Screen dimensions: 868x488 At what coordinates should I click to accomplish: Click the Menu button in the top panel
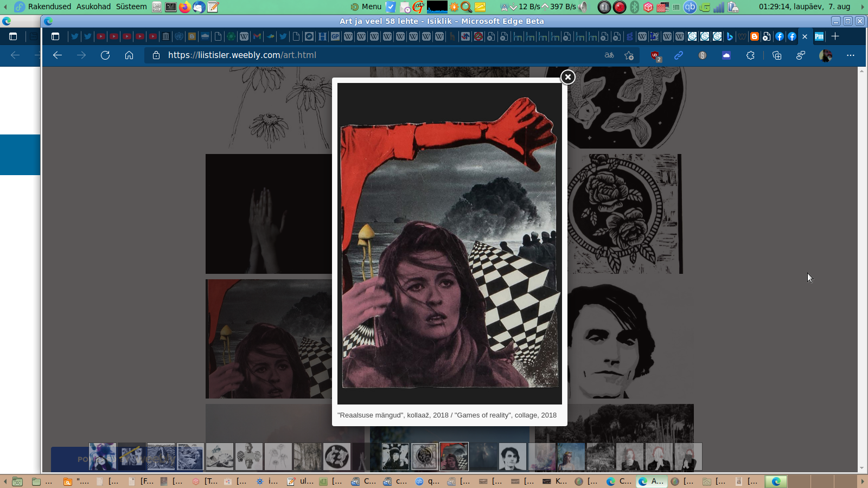(366, 7)
